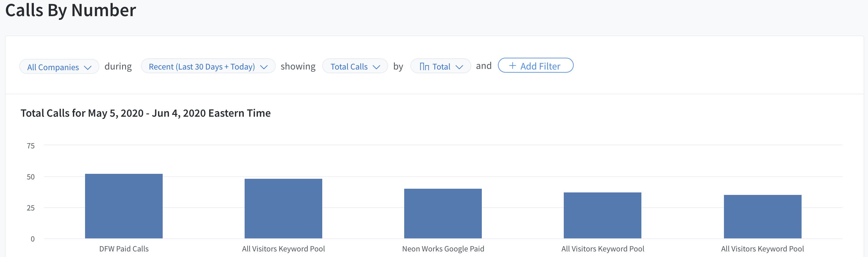This screenshot has height=257, width=868.
Task: Click the chevron at right of Total pill
Action: (459, 67)
